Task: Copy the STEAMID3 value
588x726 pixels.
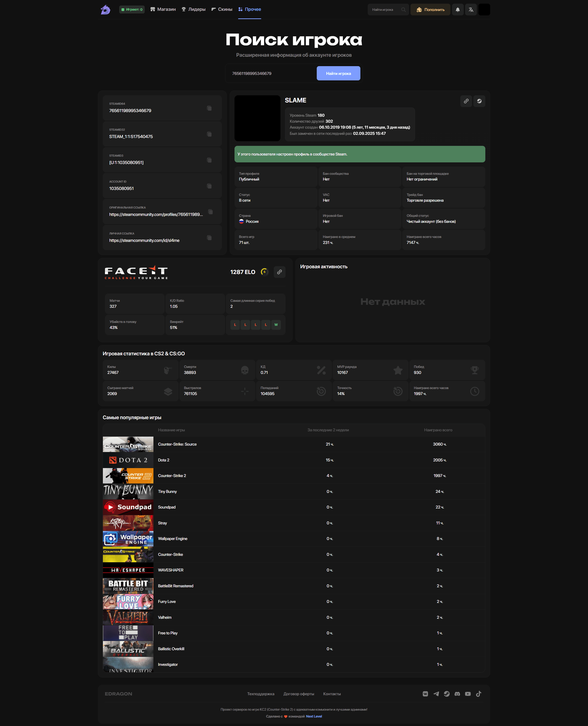Action: (x=209, y=160)
